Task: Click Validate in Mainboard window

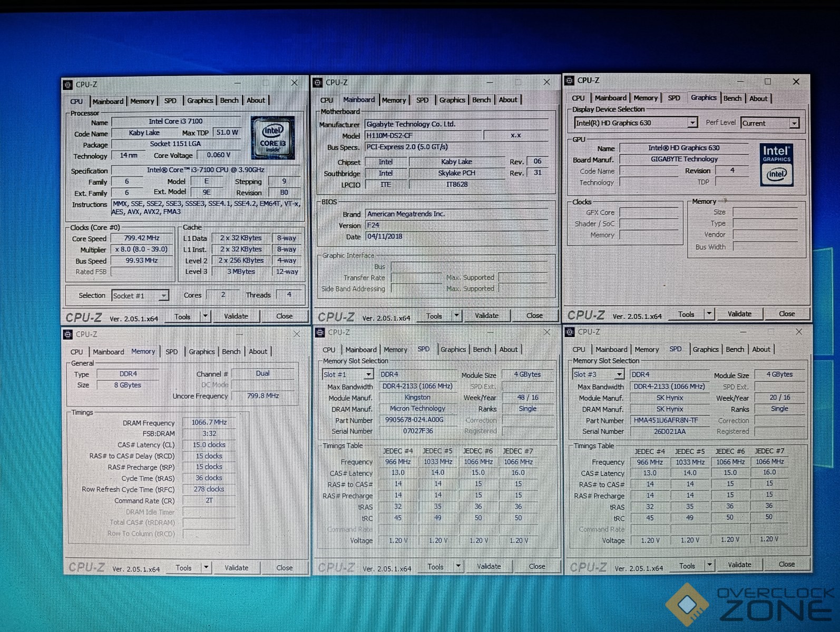Action: pyautogui.click(x=487, y=316)
